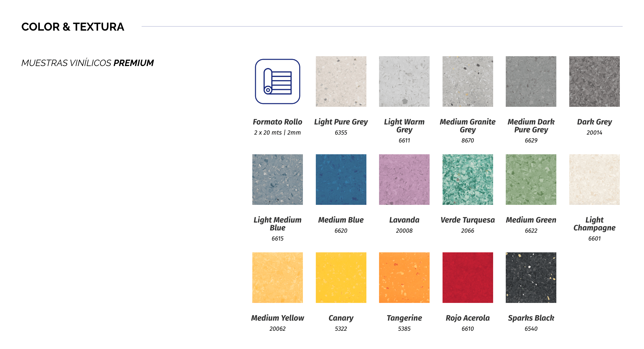Select Medium Dark Pure Grey sample
This screenshot has width=644, height=349.
click(531, 81)
